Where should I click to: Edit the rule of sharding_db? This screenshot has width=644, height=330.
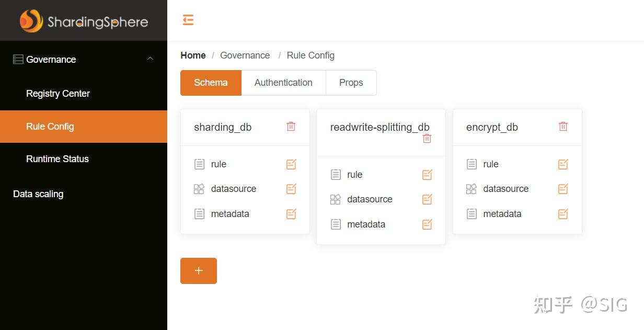coord(291,164)
